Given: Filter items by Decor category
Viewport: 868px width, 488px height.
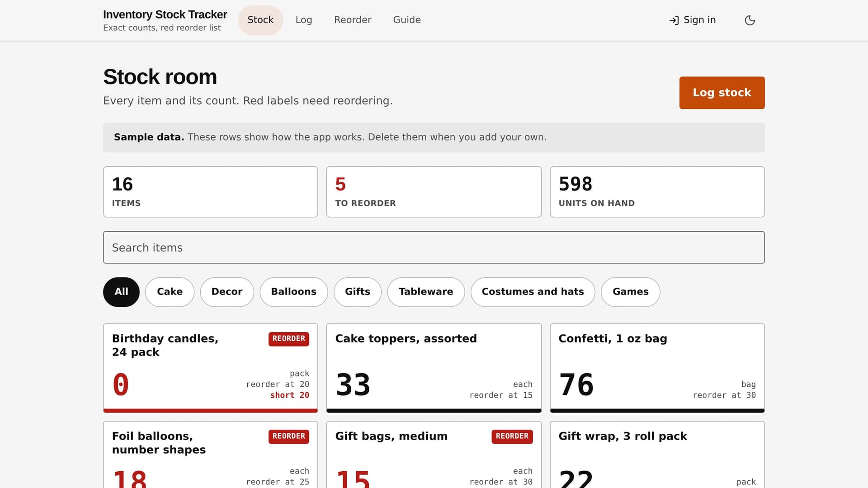Looking at the screenshot, I should click(227, 292).
